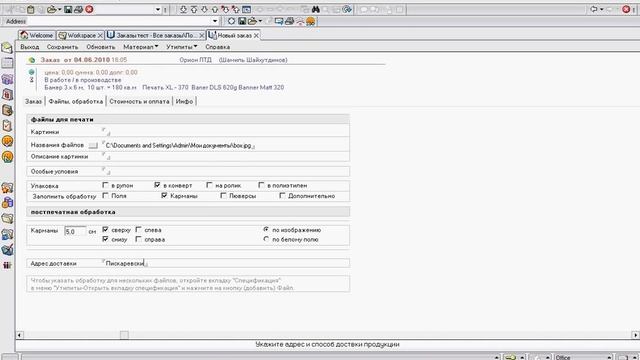The height and width of the screenshot is (360, 640).
Task: Open the brown book sidebar icon
Action: pos(7,110)
